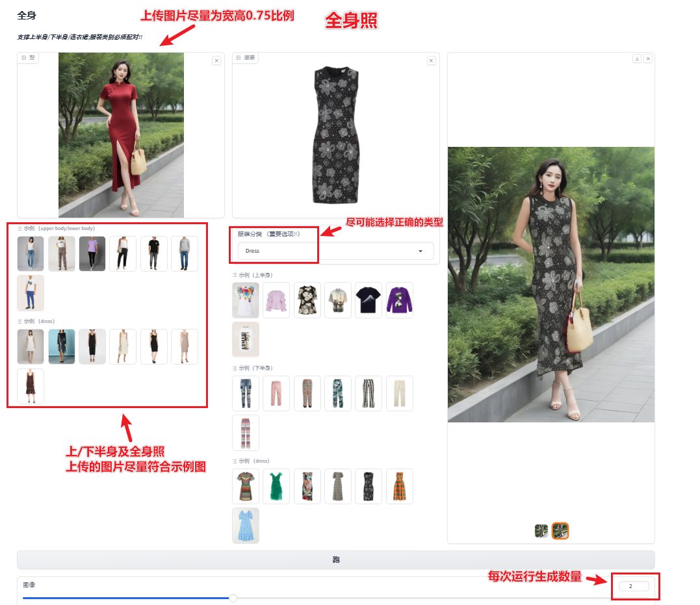Select the first unselected gallery result thumbnail
This screenshot has width=700, height=605.
(542, 531)
